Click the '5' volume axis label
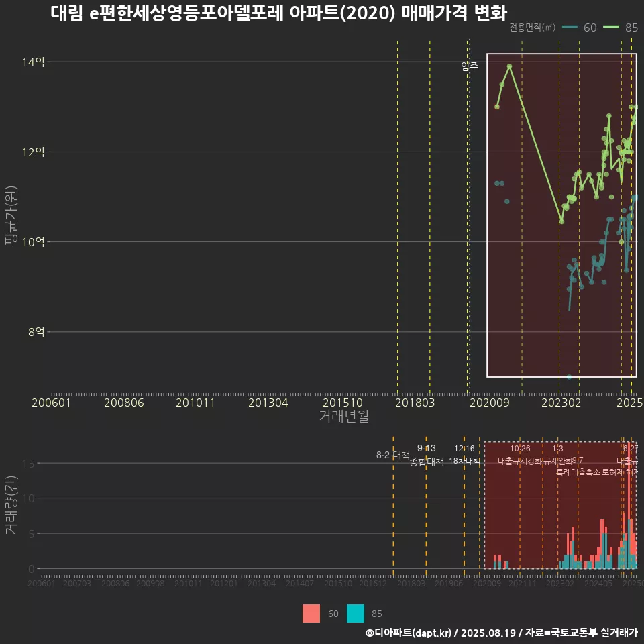 coord(32,534)
